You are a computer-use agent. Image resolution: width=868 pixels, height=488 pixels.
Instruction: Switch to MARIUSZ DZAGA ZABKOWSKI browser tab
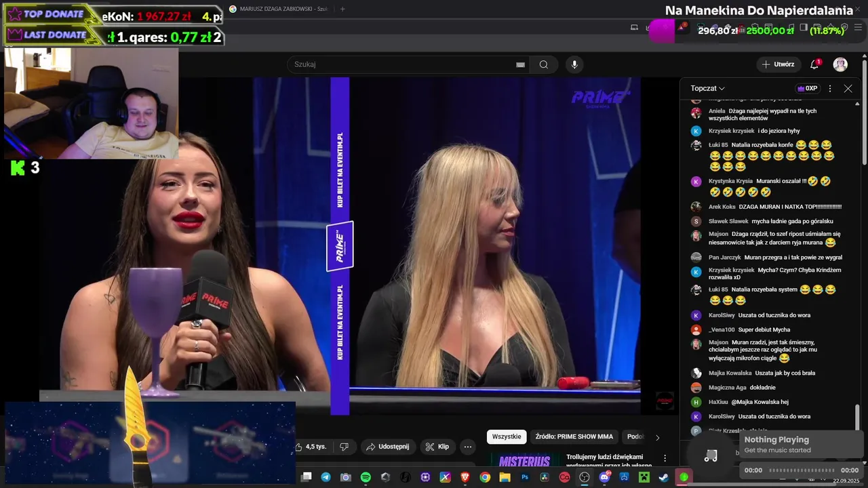278,9
